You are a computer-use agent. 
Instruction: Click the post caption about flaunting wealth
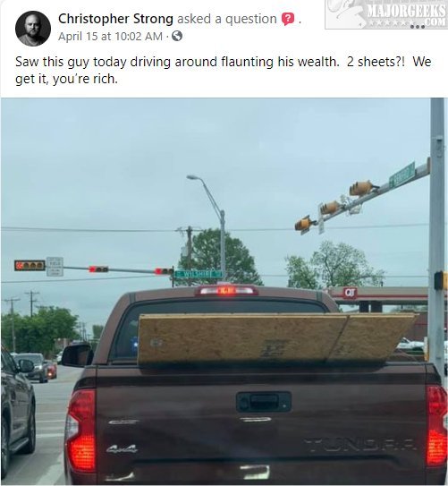[x=224, y=71]
